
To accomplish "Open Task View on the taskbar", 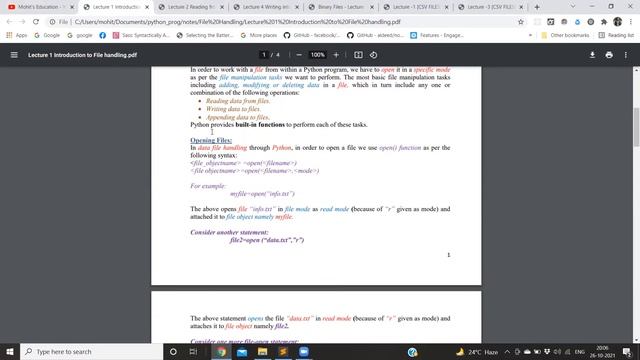I will 193,351.
